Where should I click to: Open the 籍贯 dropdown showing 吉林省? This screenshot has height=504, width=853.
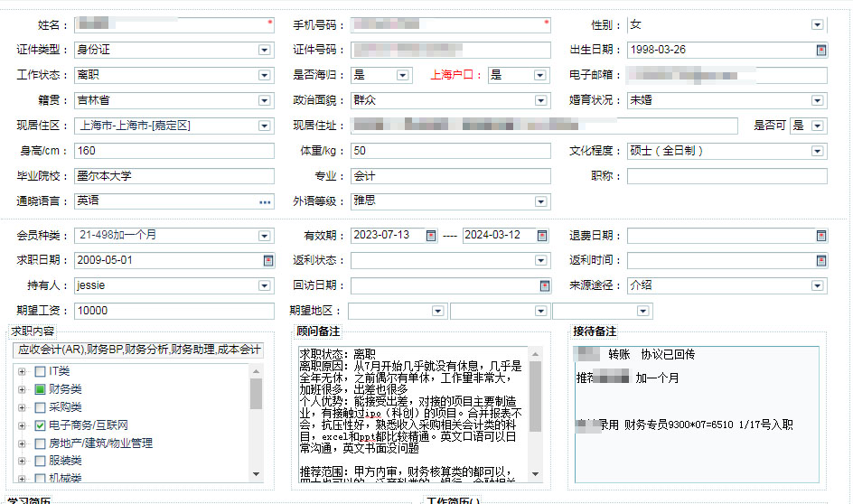[x=265, y=100]
